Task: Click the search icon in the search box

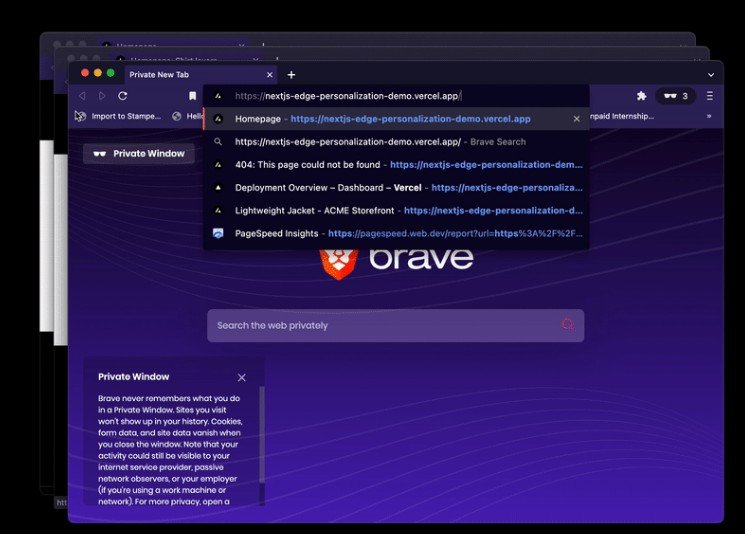Action: 568,325
